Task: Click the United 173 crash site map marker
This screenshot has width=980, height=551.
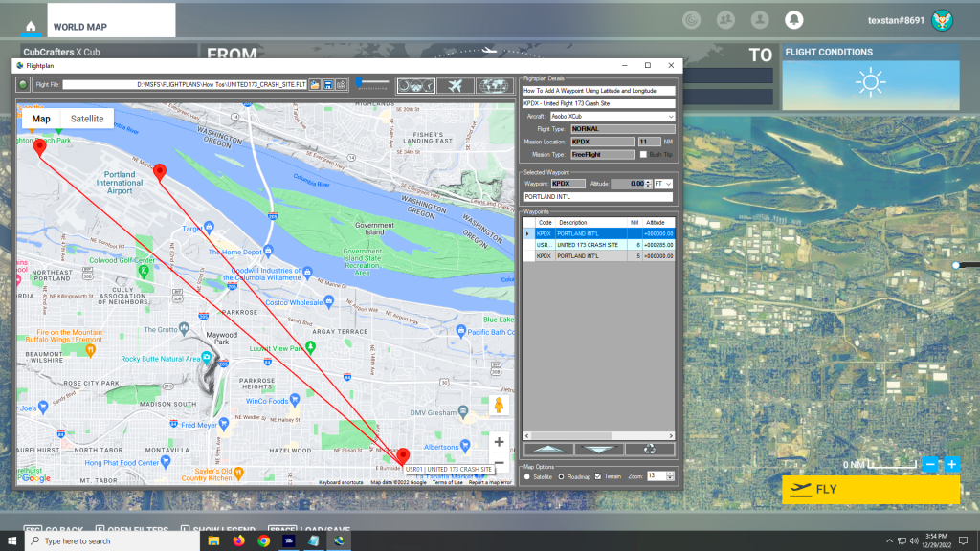Action: coord(403,455)
